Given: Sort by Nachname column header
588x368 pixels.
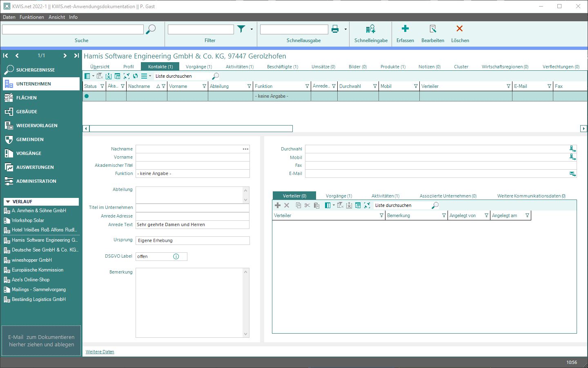Looking at the screenshot, I should point(139,86).
